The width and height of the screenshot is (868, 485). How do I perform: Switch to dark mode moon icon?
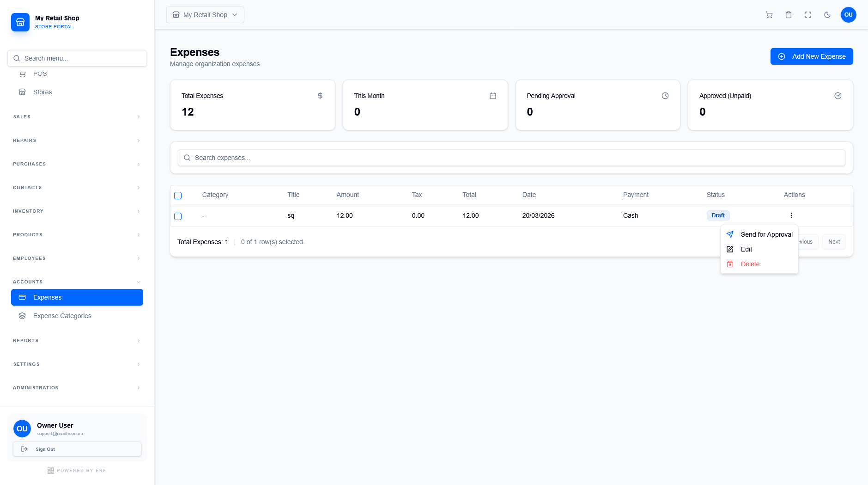pyautogui.click(x=827, y=15)
